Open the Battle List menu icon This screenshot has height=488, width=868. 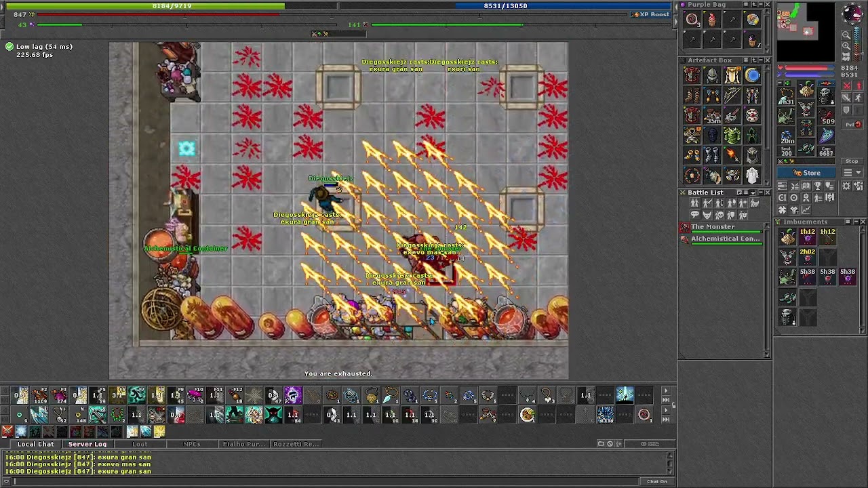pos(746,192)
